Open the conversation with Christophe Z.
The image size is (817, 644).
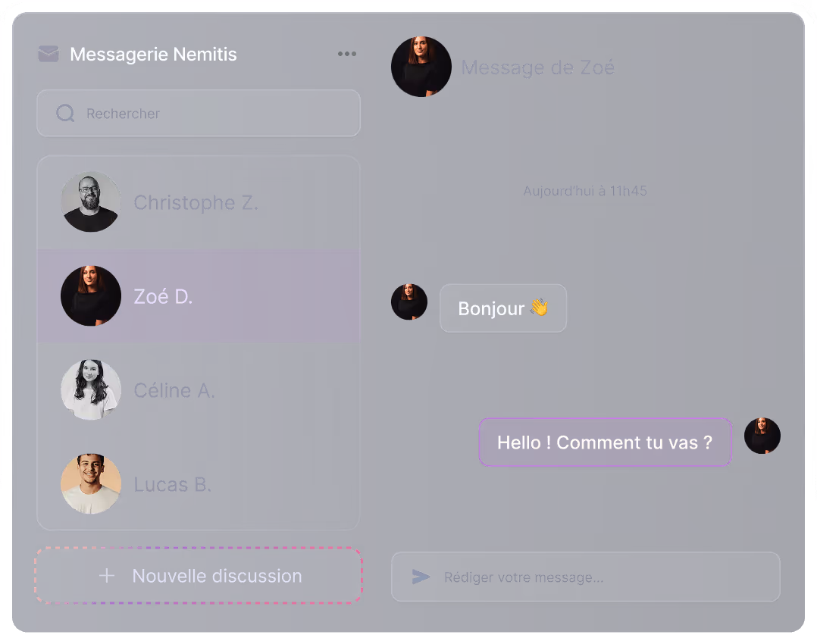coord(199,202)
